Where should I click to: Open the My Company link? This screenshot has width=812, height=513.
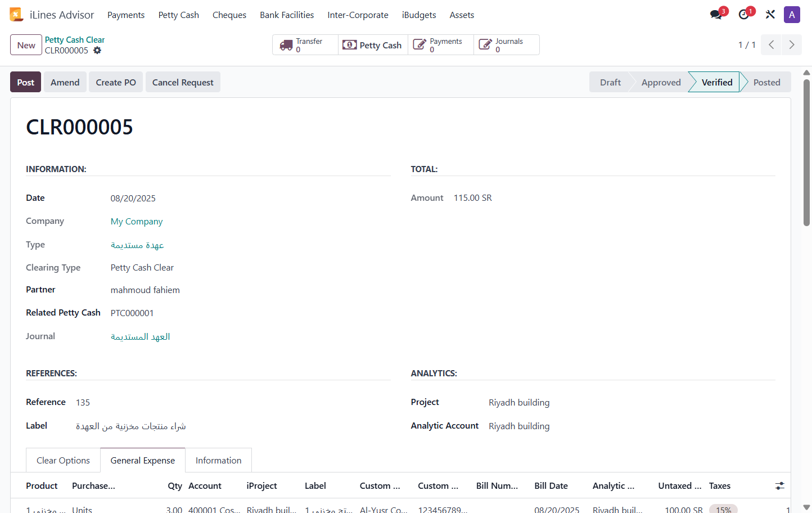point(137,222)
